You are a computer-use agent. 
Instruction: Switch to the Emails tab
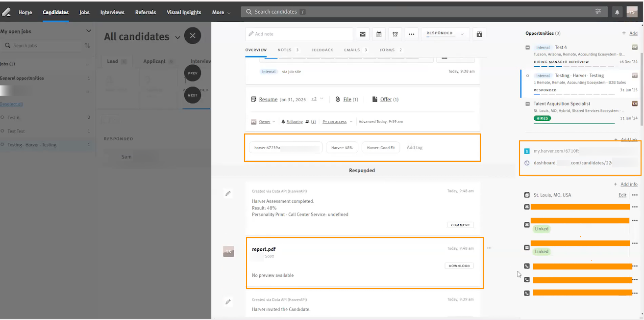point(355,50)
